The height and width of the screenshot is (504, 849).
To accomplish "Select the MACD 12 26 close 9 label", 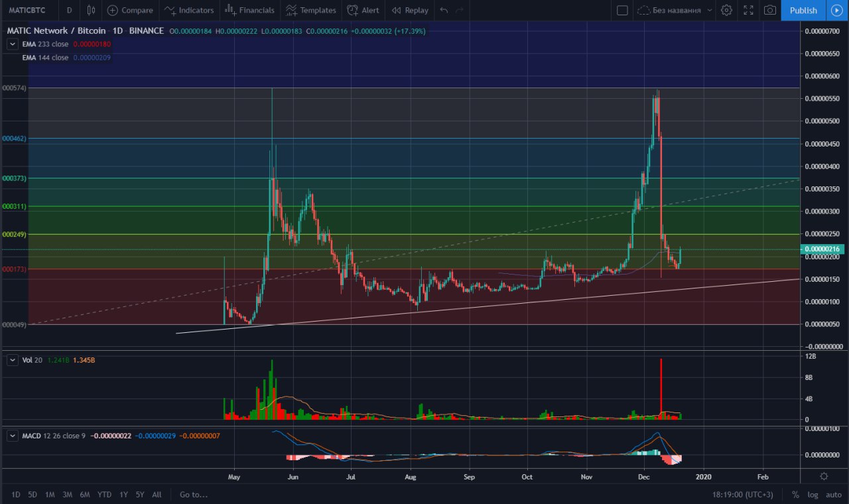I will click(54, 436).
